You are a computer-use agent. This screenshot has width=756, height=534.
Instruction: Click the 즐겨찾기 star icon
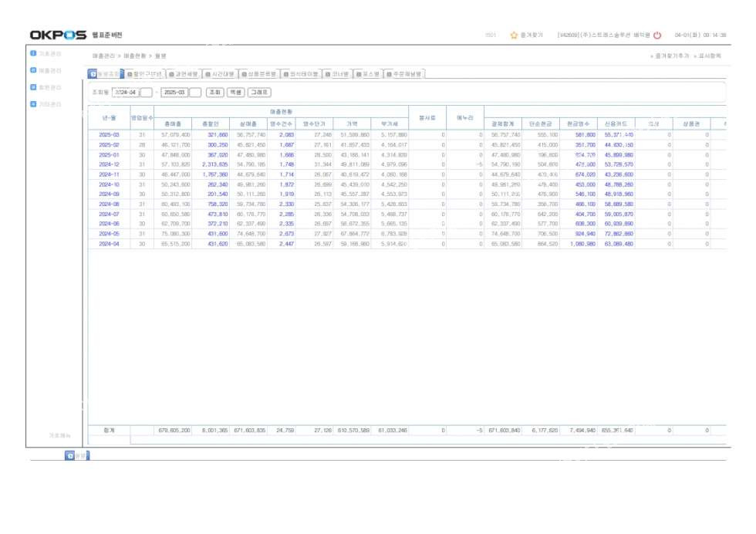point(514,35)
